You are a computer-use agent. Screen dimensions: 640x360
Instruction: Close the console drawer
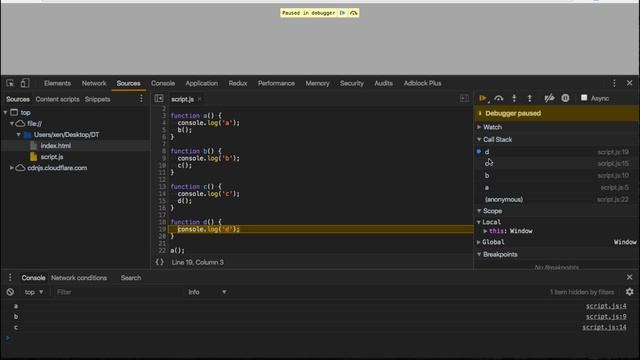[x=629, y=277]
